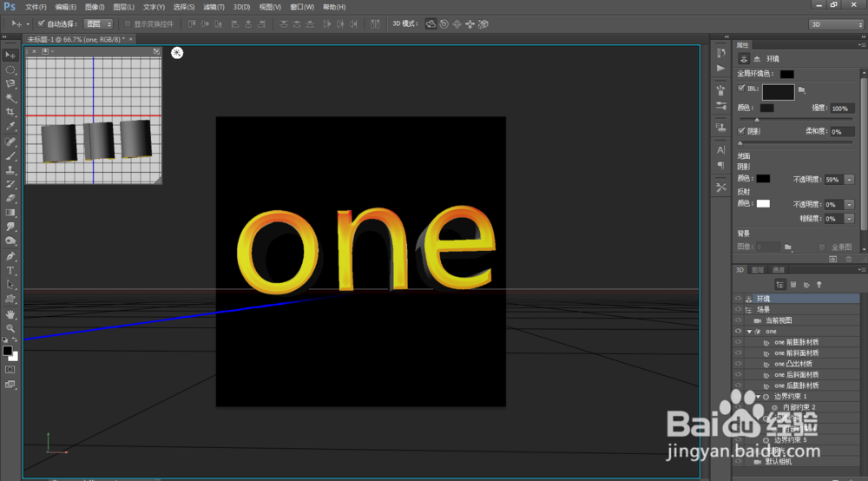The image size is (868, 481).
Task: Select the Gradient tool
Action: tap(10, 213)
